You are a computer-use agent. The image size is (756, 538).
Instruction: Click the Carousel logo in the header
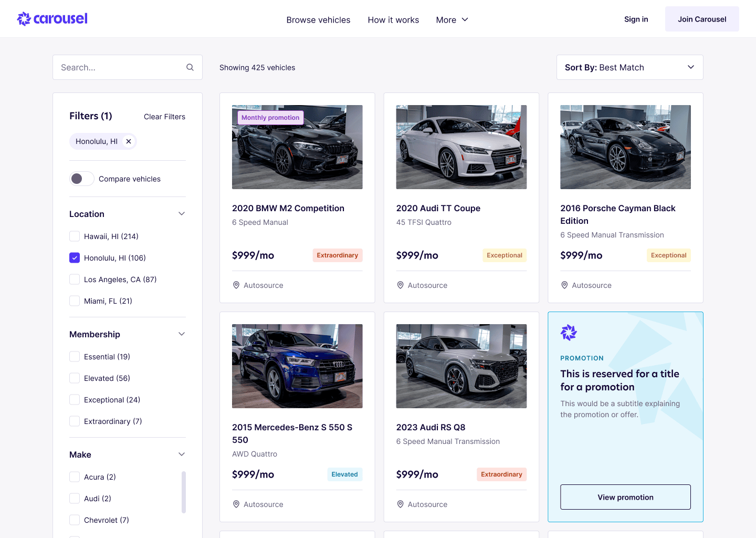click(52, 19)
